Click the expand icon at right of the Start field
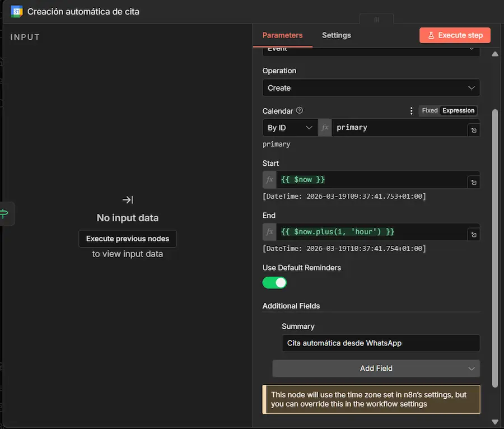Image resolution: width=504 pixels, height=429 pixels. (474, 181)
